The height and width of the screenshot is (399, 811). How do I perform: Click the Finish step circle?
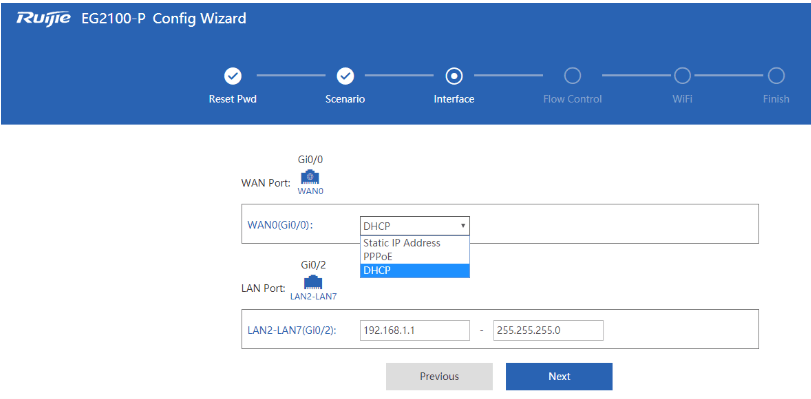coord(776,76)
